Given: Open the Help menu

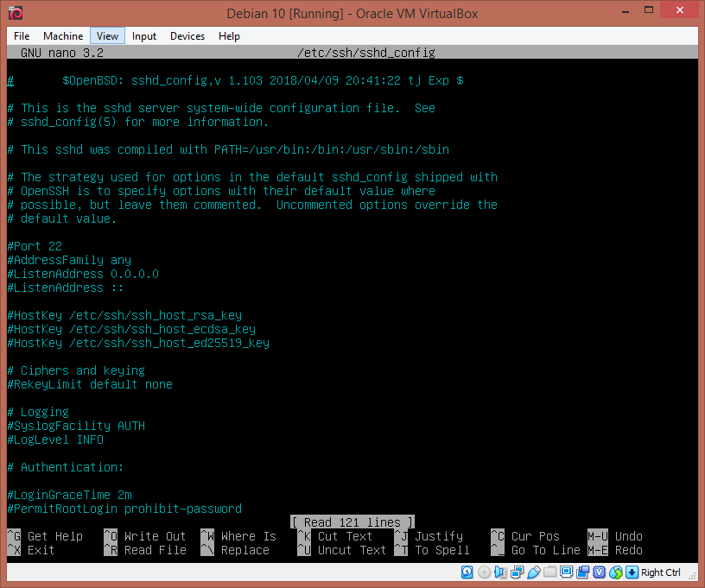Looking at the screenshot, I should pos(229,36).
